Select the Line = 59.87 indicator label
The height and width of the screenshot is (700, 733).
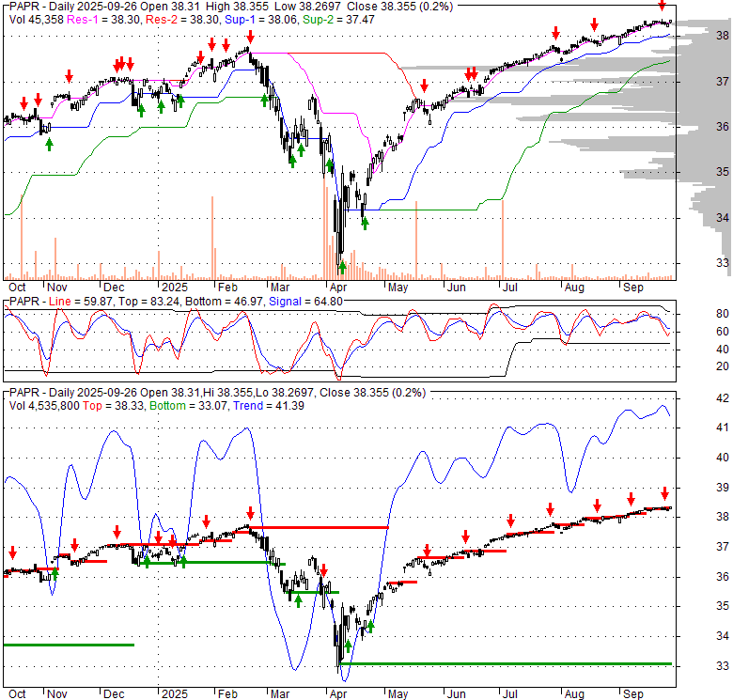point(81,302)
